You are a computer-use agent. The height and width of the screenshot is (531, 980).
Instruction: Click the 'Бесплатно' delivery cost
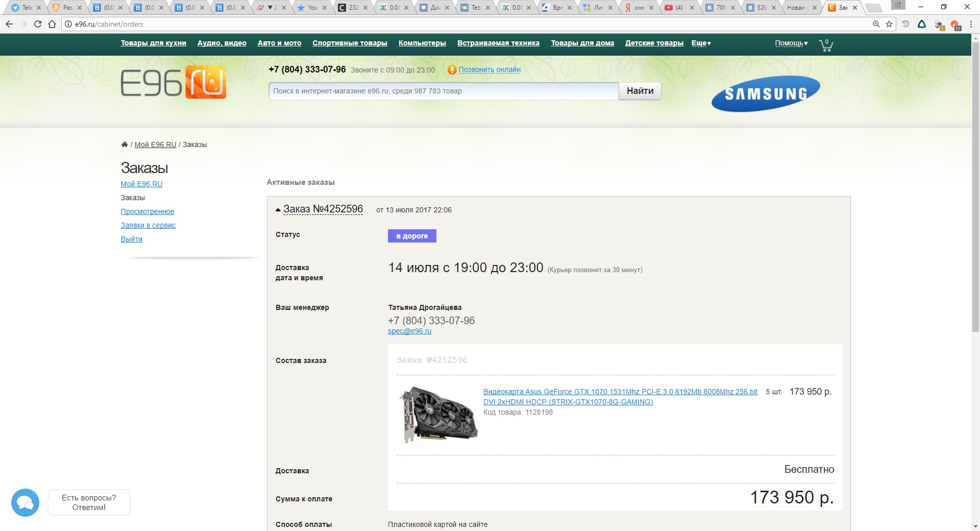(809, 469)
